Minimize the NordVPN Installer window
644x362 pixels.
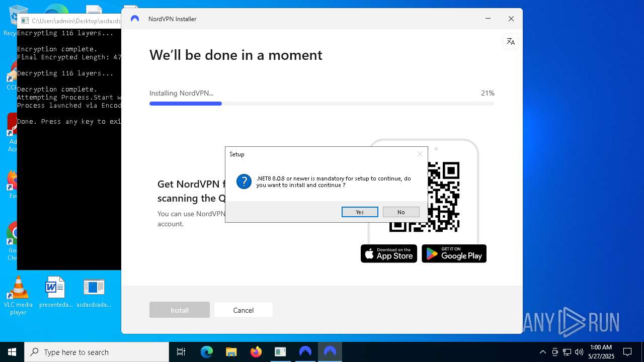coord(488,19)
